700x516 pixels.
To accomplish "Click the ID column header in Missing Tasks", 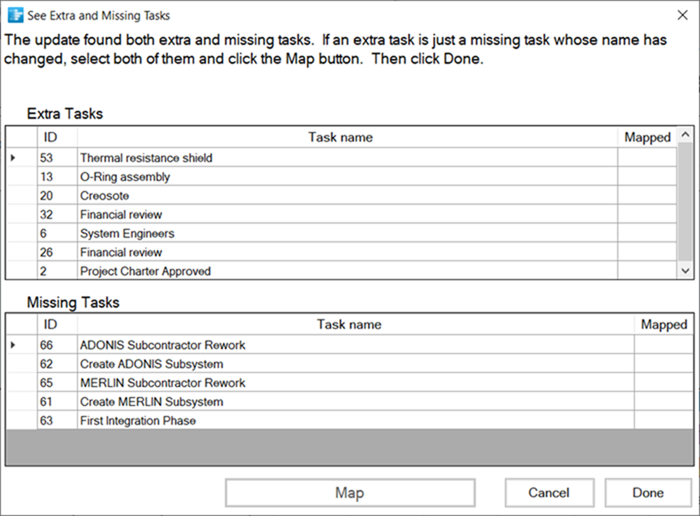I will [x=57, y=325].
